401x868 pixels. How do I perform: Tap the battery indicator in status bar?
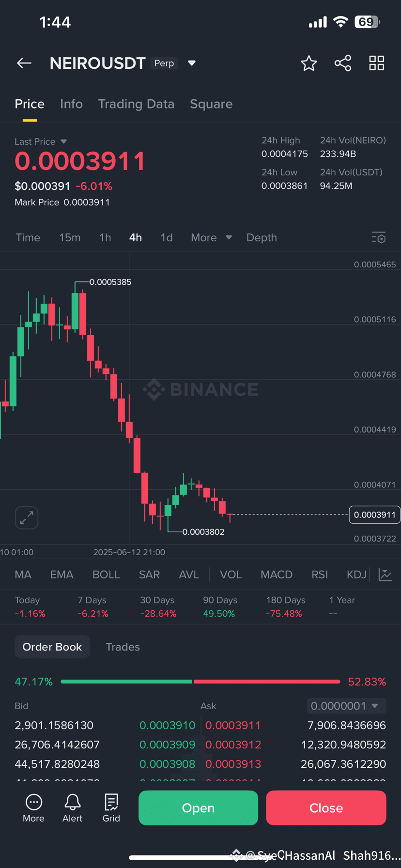coord(368,22)
